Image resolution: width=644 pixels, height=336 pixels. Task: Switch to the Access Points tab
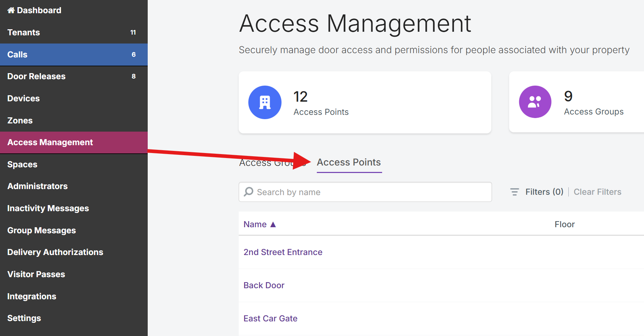(349, 162)
